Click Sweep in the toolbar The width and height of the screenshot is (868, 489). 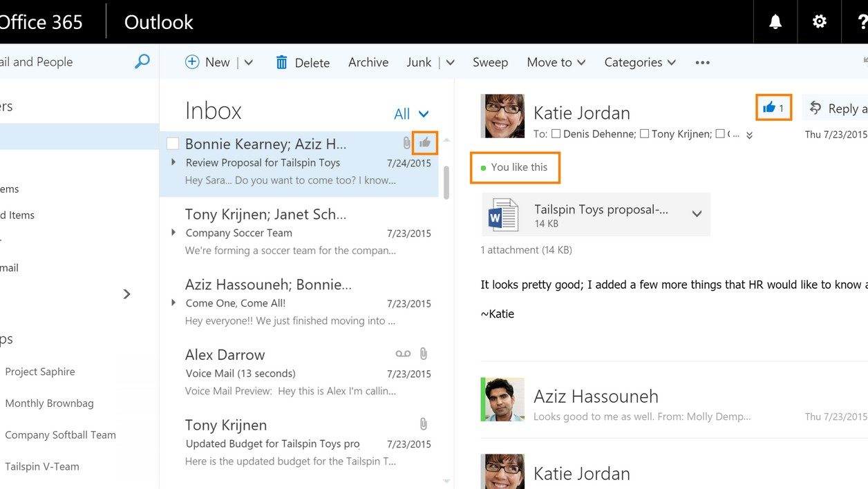[490, 62]
